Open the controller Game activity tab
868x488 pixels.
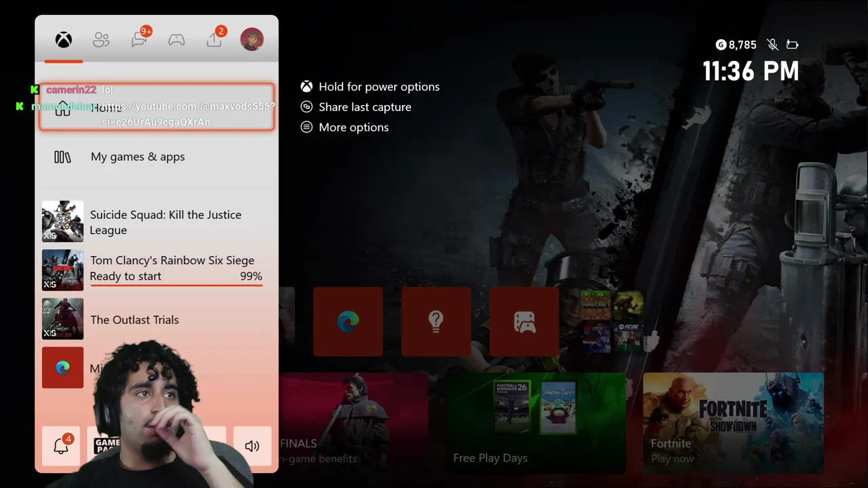[176, 40]
